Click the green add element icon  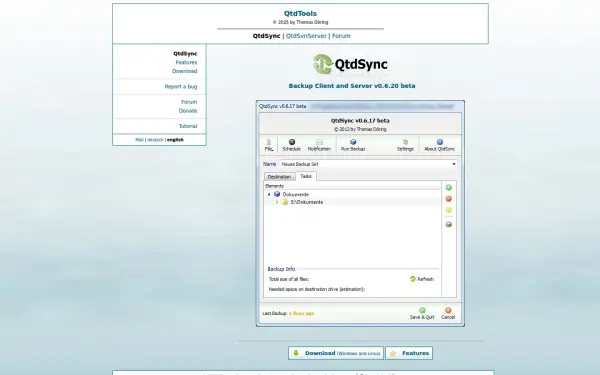(448, 187)
